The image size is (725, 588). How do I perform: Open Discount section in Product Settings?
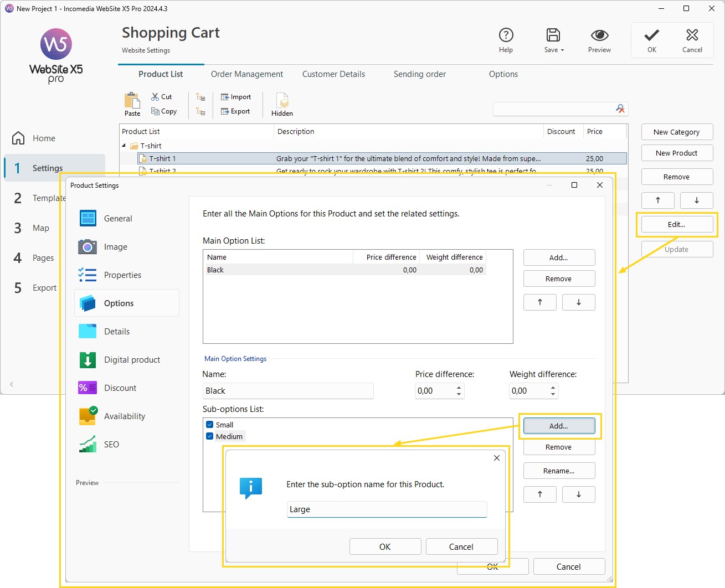click(126, 388)
